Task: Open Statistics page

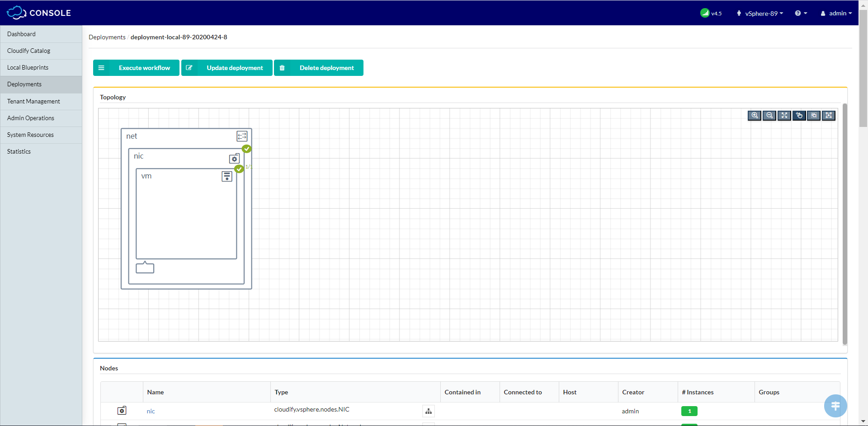Action: pos(41,151)
